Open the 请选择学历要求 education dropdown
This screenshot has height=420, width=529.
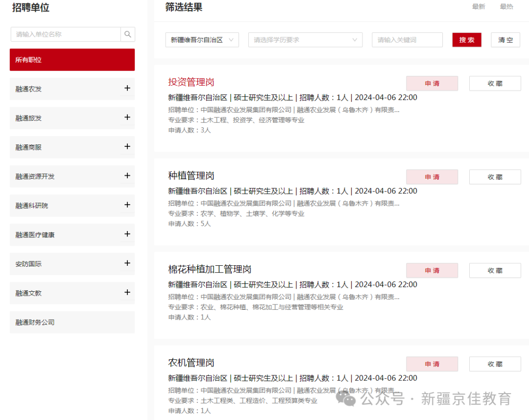[305, 40]
